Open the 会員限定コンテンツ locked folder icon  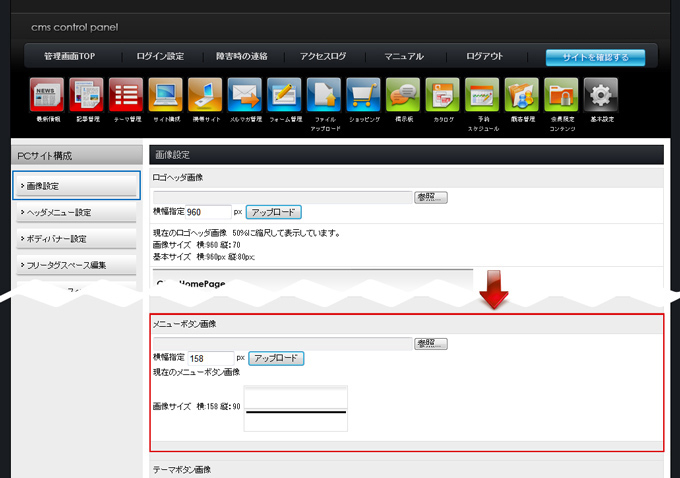tap(561, 96)
